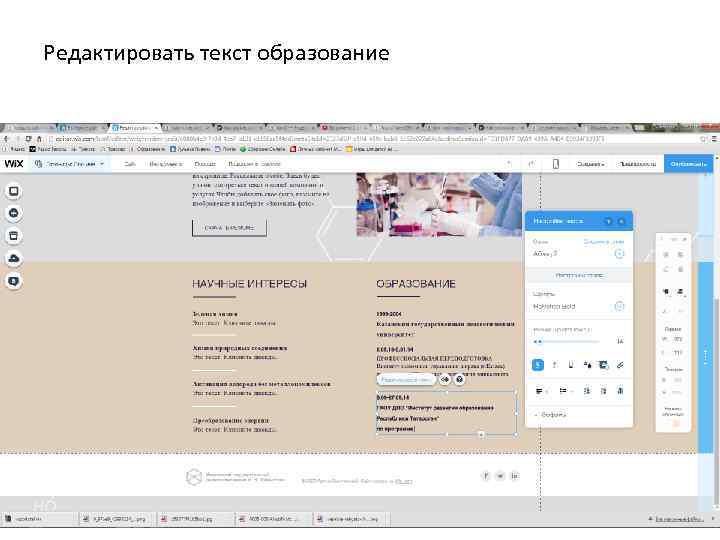Open the text highlight color picker
The image size is (720, 540).
pyautogui.click(x=603, y=365)
